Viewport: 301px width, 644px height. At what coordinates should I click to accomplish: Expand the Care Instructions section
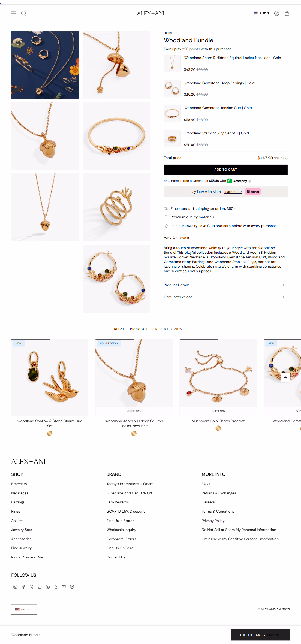click(225, 297)
